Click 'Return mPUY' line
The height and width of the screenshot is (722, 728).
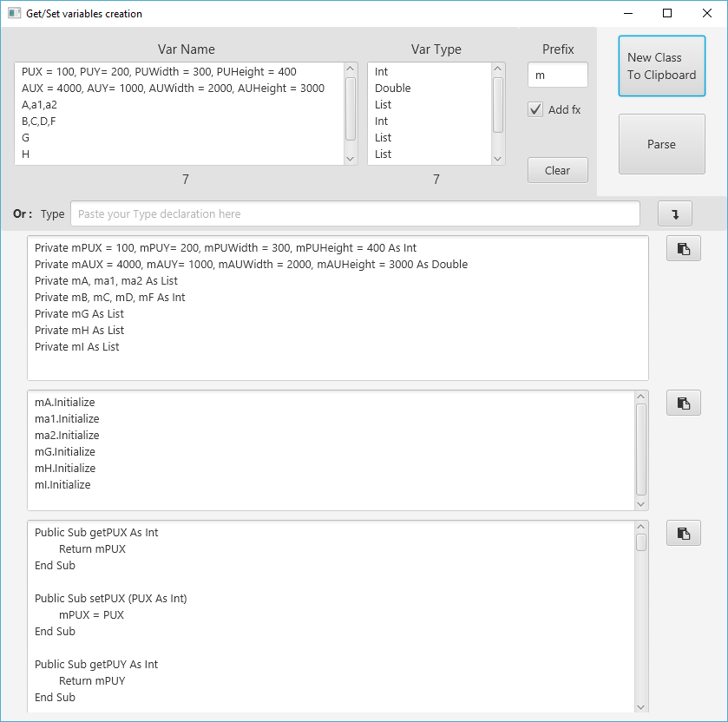92,680
